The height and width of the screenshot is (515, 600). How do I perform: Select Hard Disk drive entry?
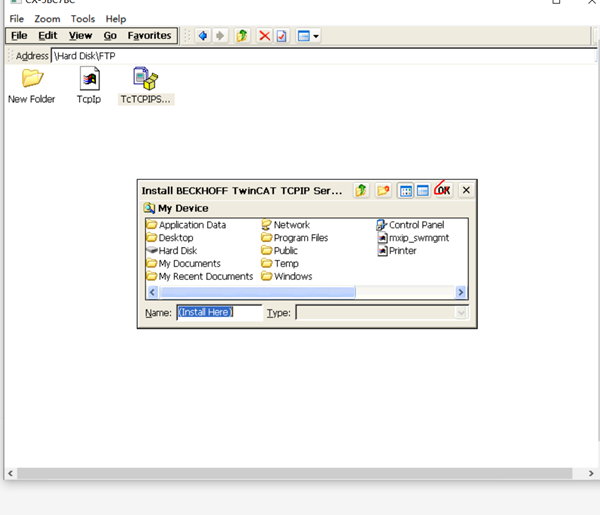(172, 251)
